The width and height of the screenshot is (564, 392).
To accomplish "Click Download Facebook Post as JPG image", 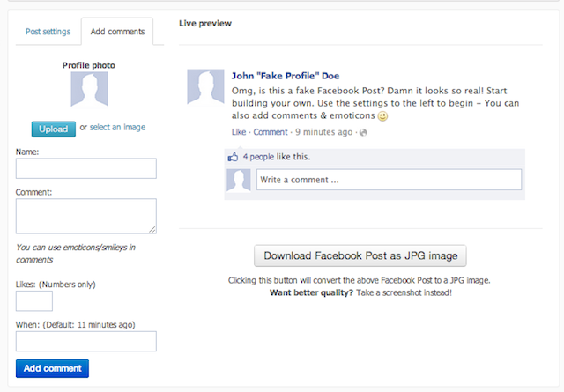I will [360, 255].
